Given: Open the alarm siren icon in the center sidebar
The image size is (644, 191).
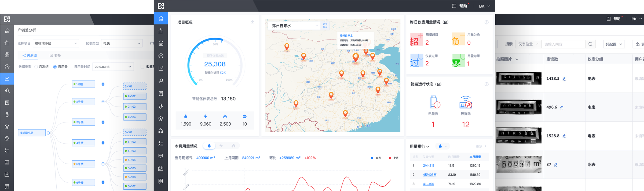Looking at the screenshot, I should 161,31.
